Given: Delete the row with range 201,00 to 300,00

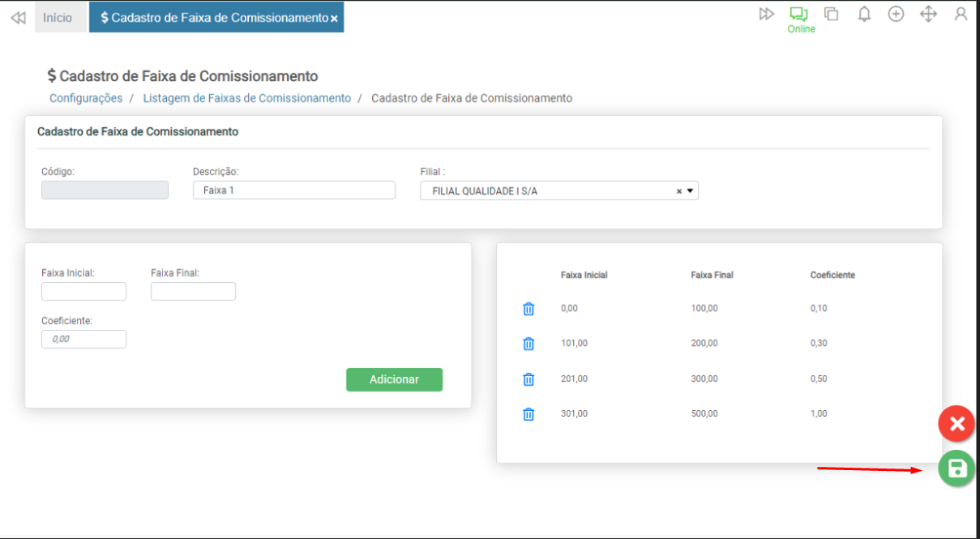Looking at the screenshot, I should pos(529,379).
